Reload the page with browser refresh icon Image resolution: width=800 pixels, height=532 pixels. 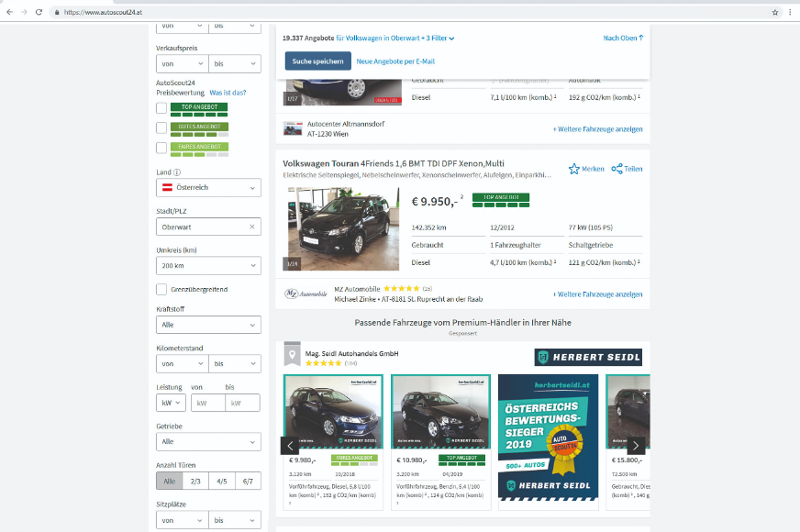tap(39, 12)
